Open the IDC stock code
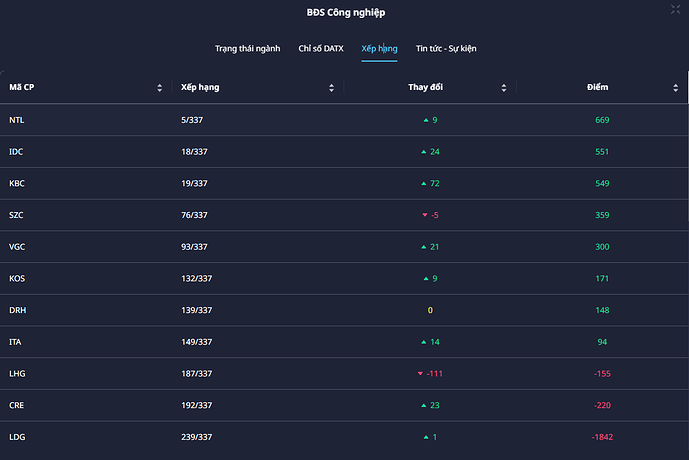Viewport: 689px width, 460px height. [16, 152]
